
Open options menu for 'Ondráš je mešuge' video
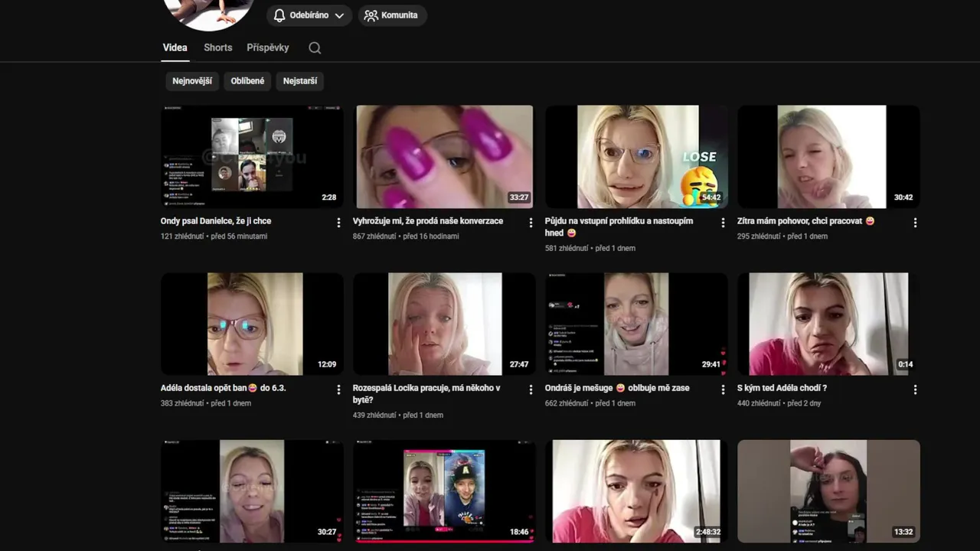click(x=723, y=390)
